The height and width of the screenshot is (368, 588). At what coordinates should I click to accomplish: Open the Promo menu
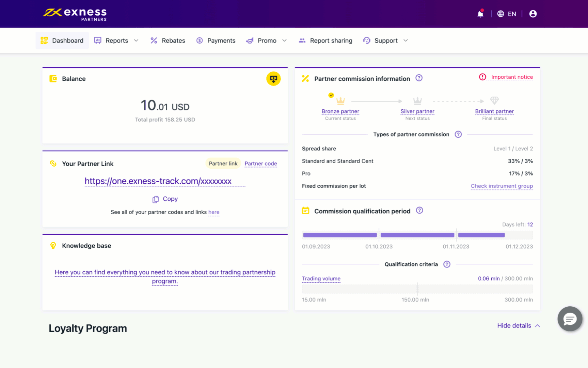coord(267,41)
